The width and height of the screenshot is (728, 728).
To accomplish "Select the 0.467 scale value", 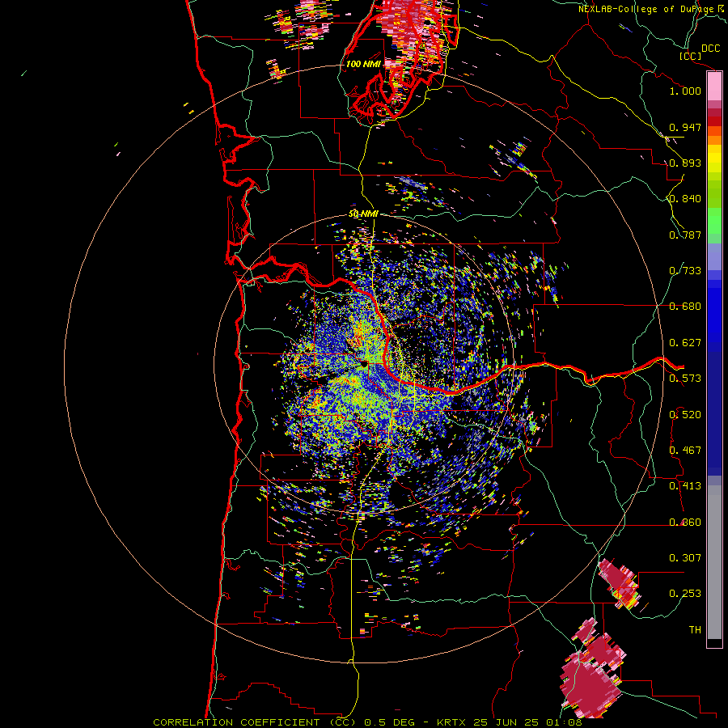I will [685, 451].
